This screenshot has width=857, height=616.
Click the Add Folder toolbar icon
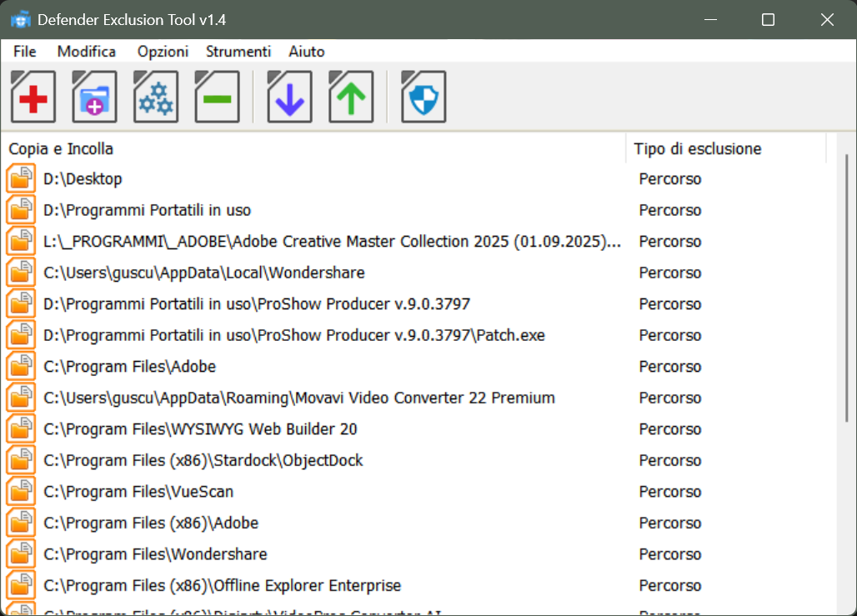(94, 97)
